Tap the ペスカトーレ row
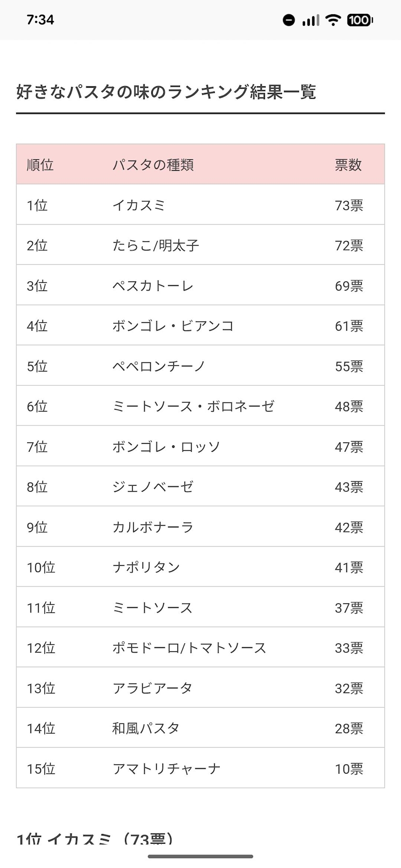This screenshot has width=401, height=868. tap(153, 286)
